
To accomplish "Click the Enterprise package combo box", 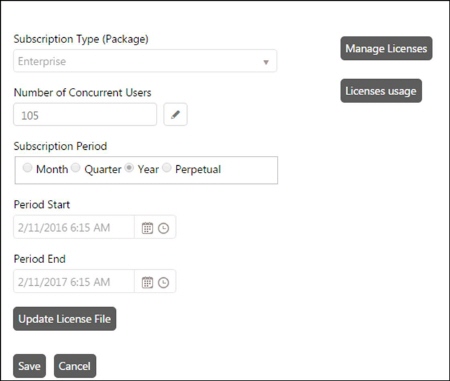I will pos(145,61).
